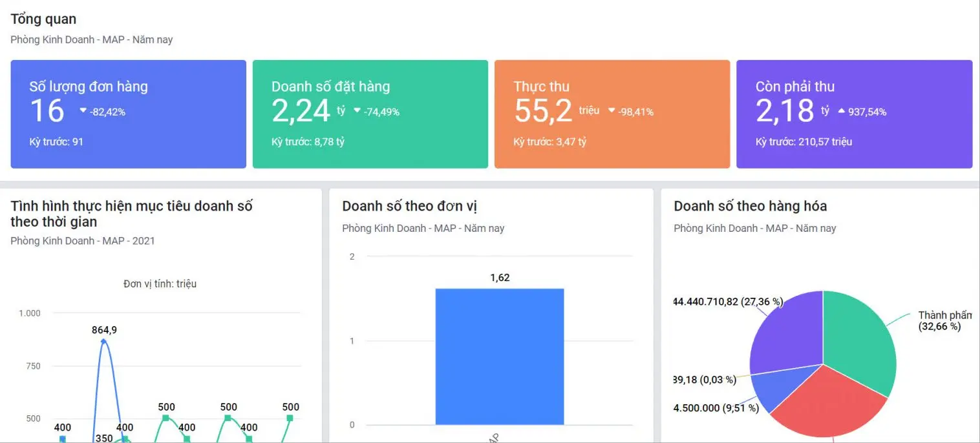Image resolution: width=980 pixels, height=443 pixels.
Task: Click the pie label 39,18 (0,03 %)
Action: 705,380
